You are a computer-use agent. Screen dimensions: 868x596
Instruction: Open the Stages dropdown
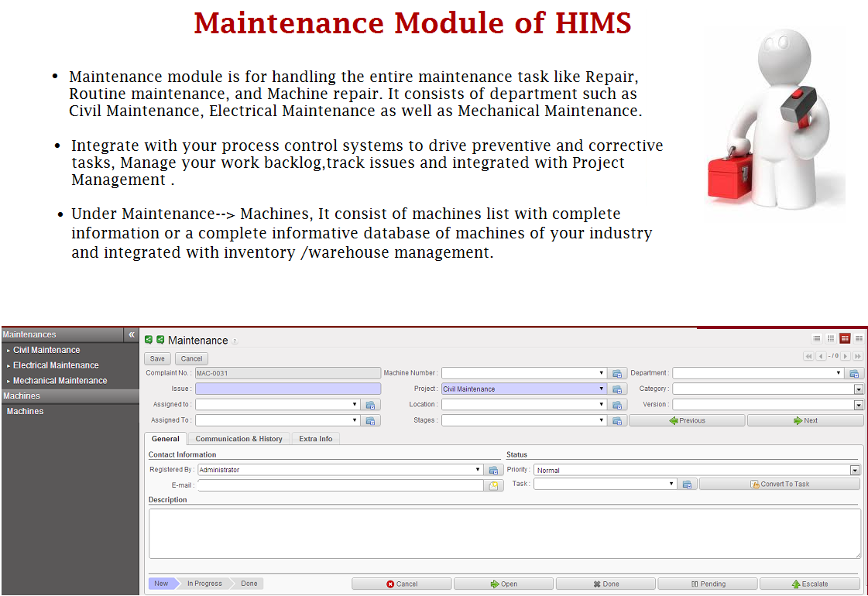tap(601, 420)
